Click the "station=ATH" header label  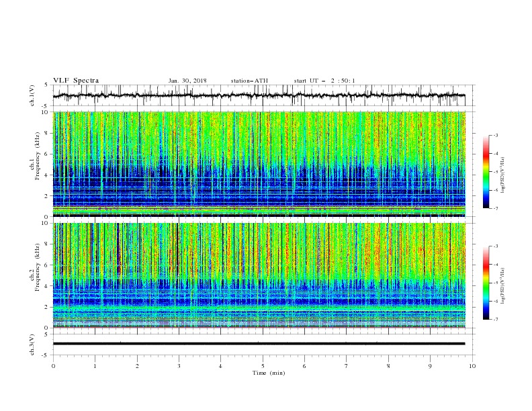click(x=249, y=81)
